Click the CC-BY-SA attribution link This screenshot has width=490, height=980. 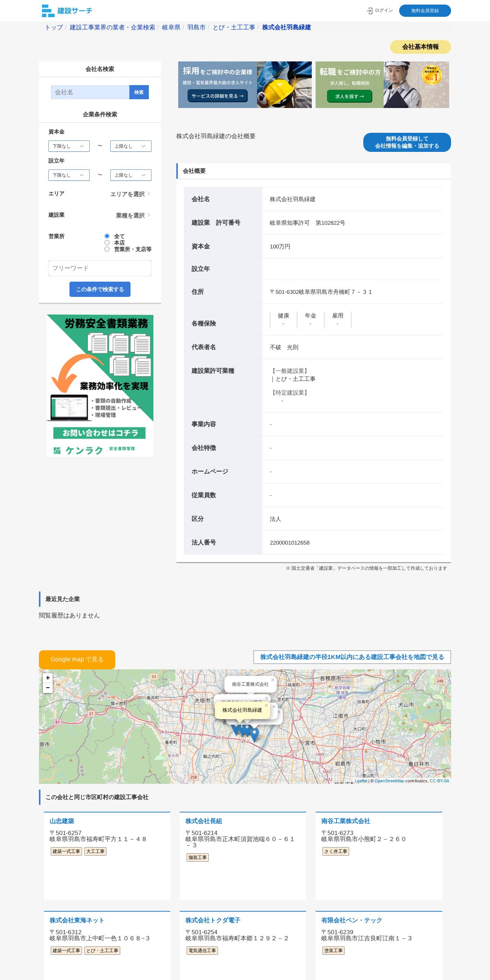click(x=439, y=781)
